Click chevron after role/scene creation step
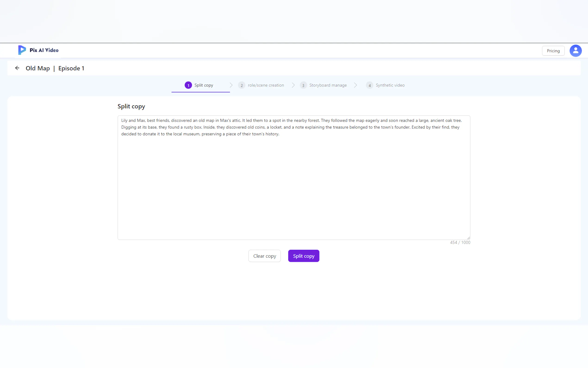 coord(293,85)
